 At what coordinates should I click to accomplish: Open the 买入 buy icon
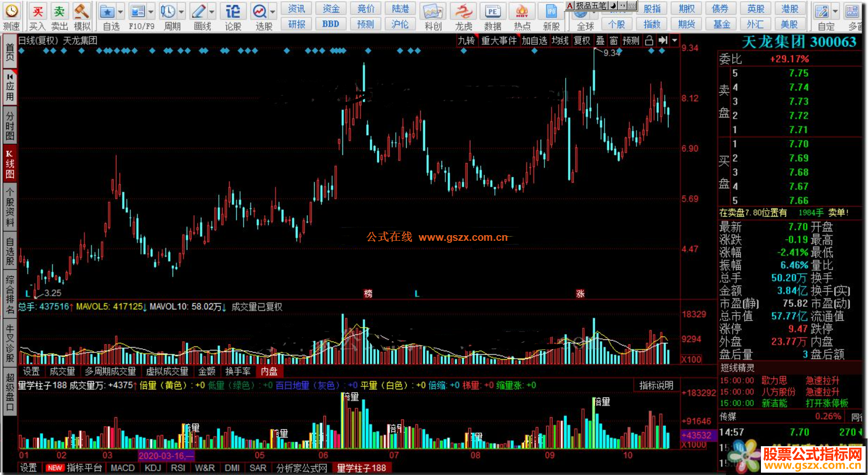pos(37,11)
